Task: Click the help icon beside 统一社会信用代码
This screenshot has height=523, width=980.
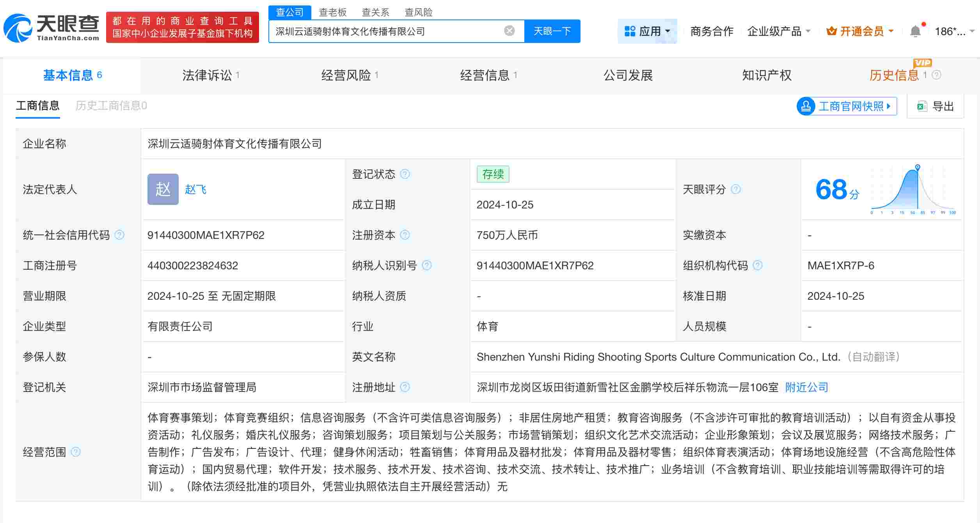Action: click(119, 235)
